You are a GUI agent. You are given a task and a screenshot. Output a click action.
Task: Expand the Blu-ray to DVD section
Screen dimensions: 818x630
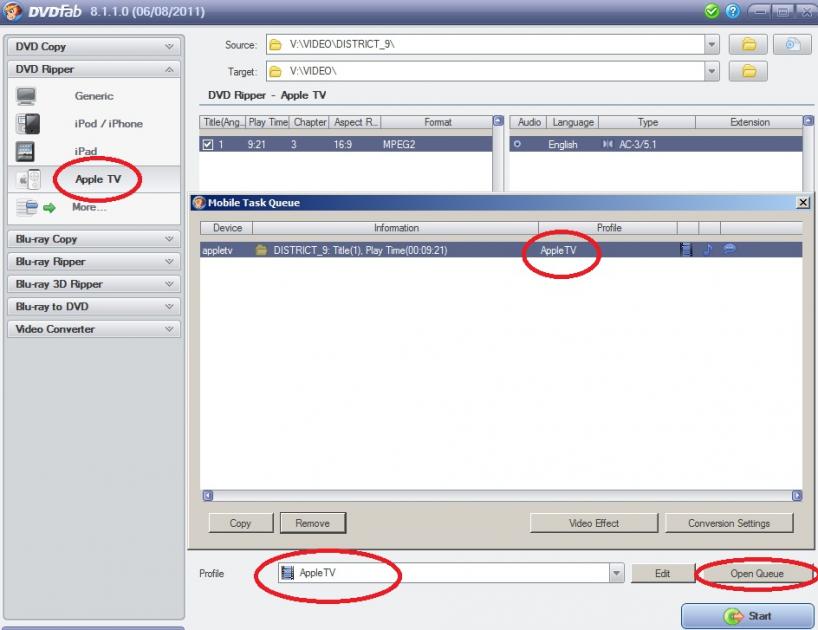click(x=94, y=307)
